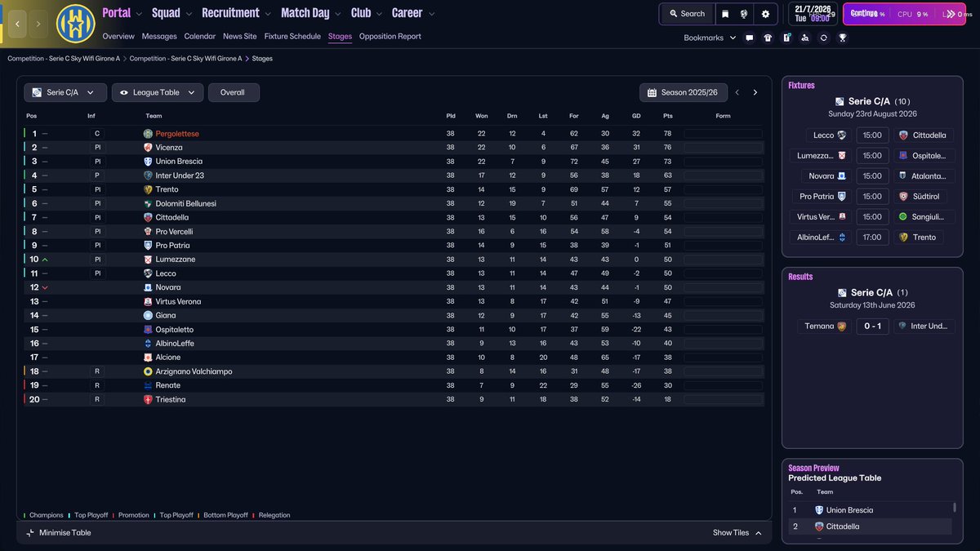980x551 pixels.
Task: Click Ternana badge in Results panel
Action: 842,327
